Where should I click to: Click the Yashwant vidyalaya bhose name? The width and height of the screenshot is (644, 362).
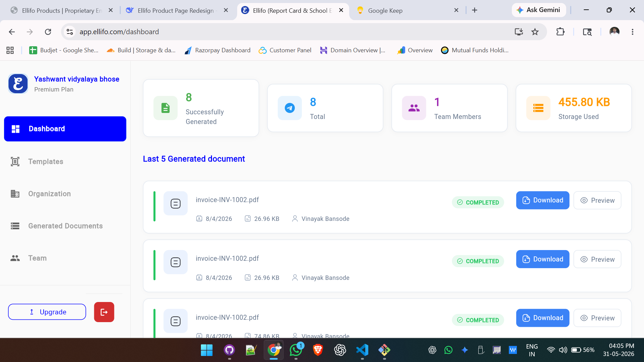77,79
